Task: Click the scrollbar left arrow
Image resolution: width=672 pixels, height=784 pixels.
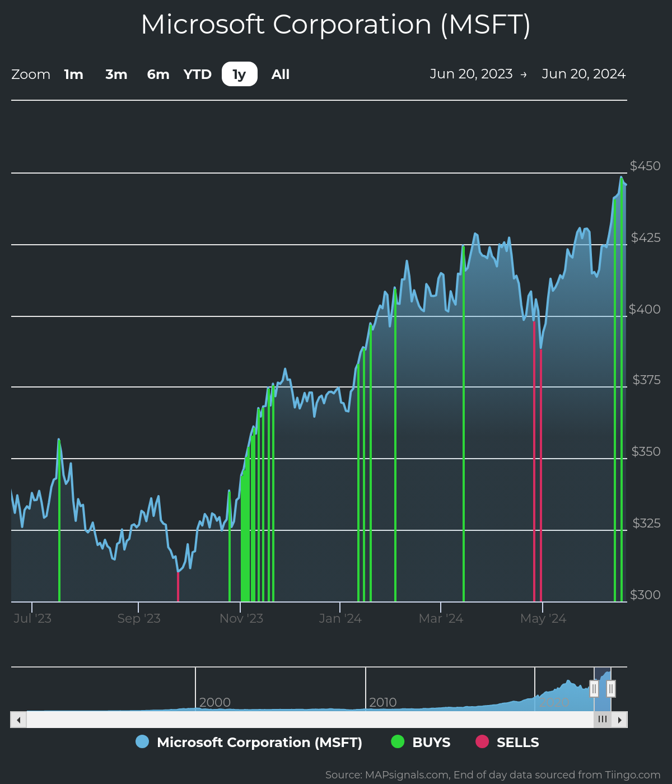Action: (x=18, y=720)
